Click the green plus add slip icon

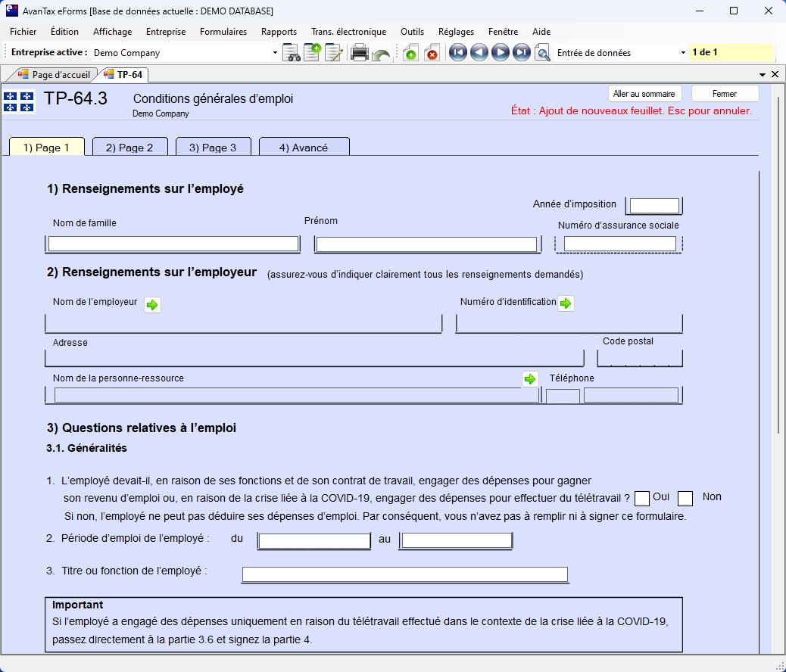click(x=410, y=53)
